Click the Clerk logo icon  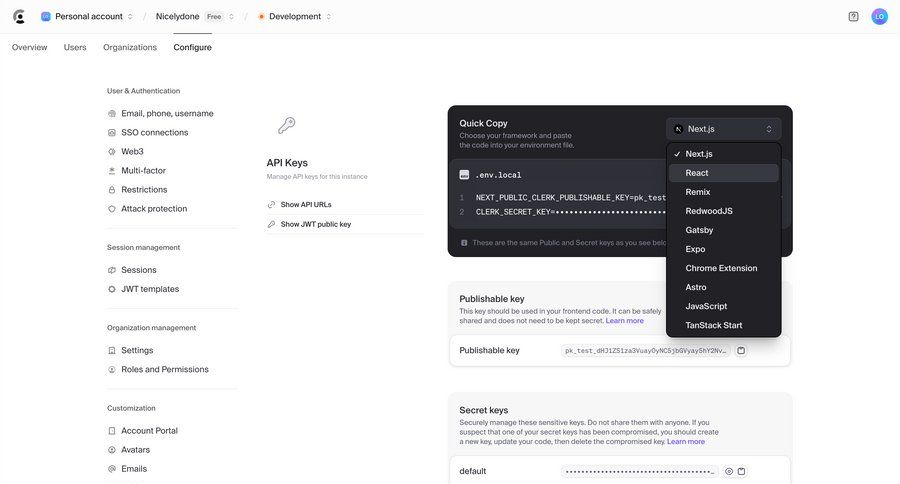19,17
